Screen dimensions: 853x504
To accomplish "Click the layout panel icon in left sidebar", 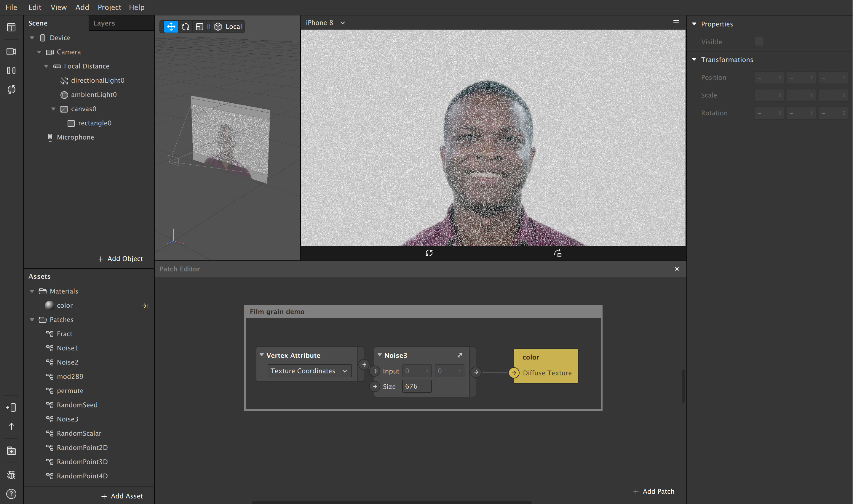I will click(x=11, y=27).
